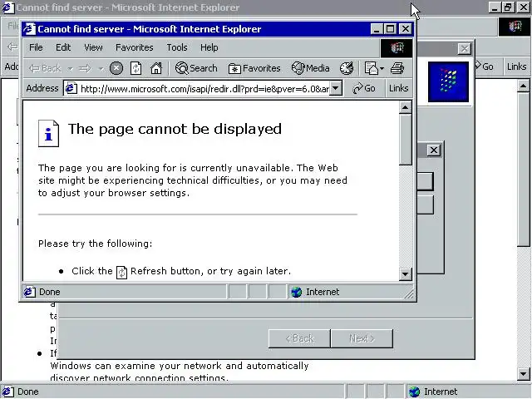Screen dimensions: 532x399
Task: Open Help menu
Action: coord(209,47)
